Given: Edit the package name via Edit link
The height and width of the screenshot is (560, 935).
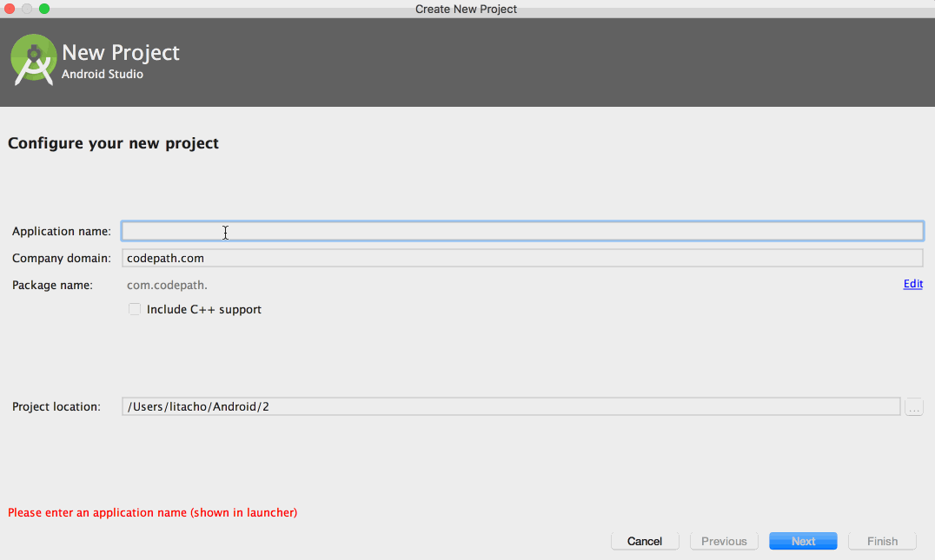Looking at the screenshot, I should 913,284.
